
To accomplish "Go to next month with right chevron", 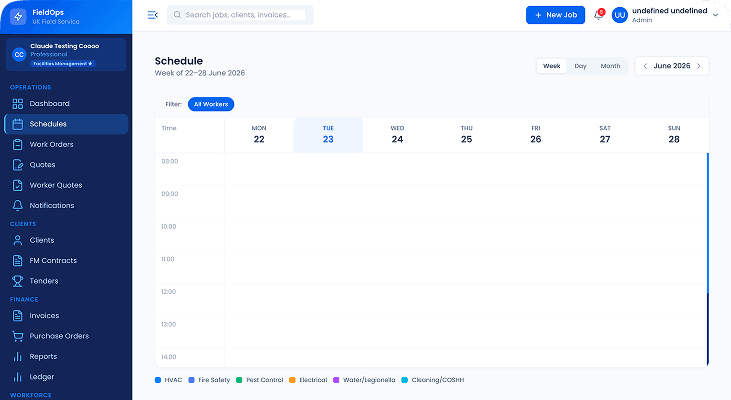I will tap(698, 66).
